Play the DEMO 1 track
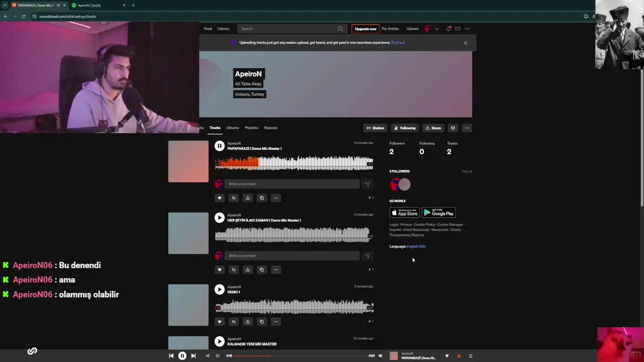 click(x=219, y=290)
